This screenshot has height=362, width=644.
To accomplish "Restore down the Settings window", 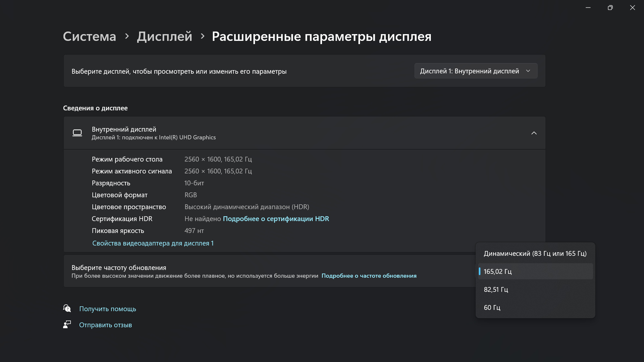I will [x=610, y=7].
